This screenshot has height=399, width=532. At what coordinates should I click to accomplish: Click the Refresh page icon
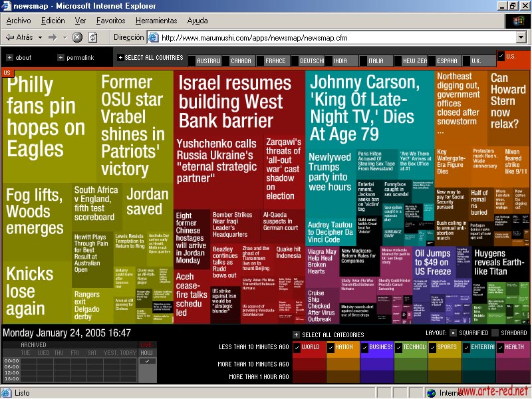click(x=93, y=37)
